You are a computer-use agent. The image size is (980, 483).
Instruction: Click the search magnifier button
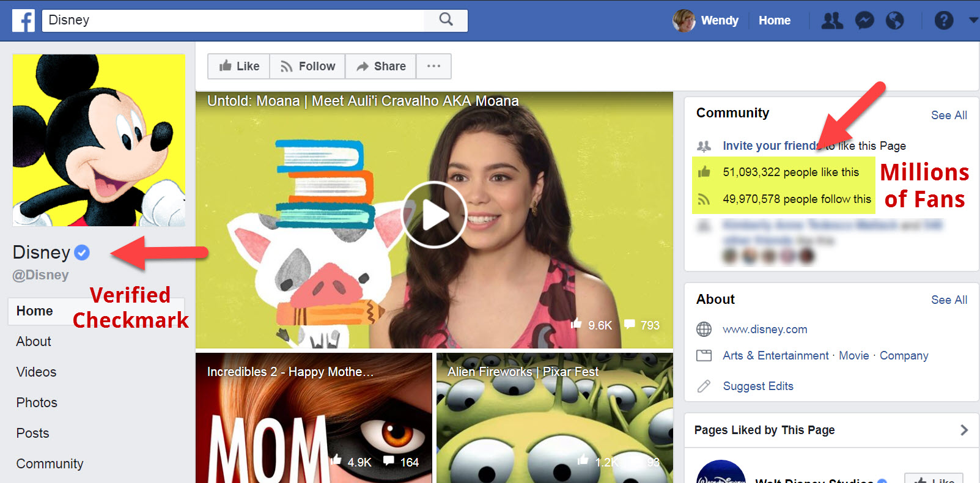pyautogui.click(x=446, y=20)
